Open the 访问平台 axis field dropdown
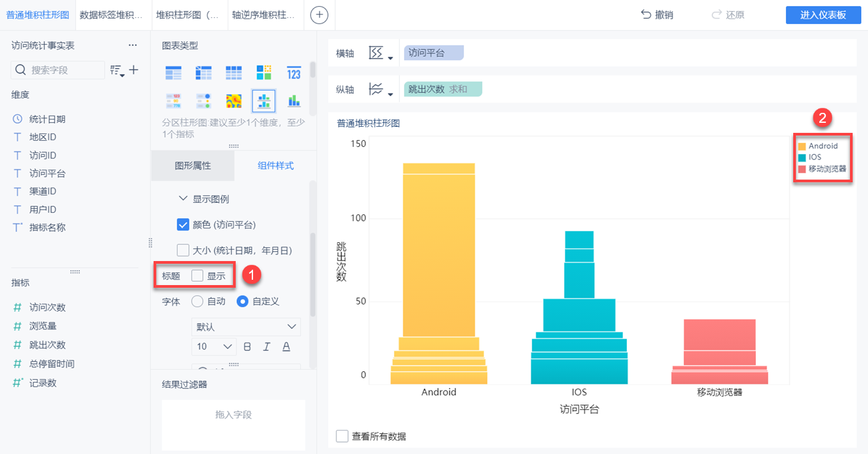This screenshot has width=868, height=454. (x=433, y=53)
